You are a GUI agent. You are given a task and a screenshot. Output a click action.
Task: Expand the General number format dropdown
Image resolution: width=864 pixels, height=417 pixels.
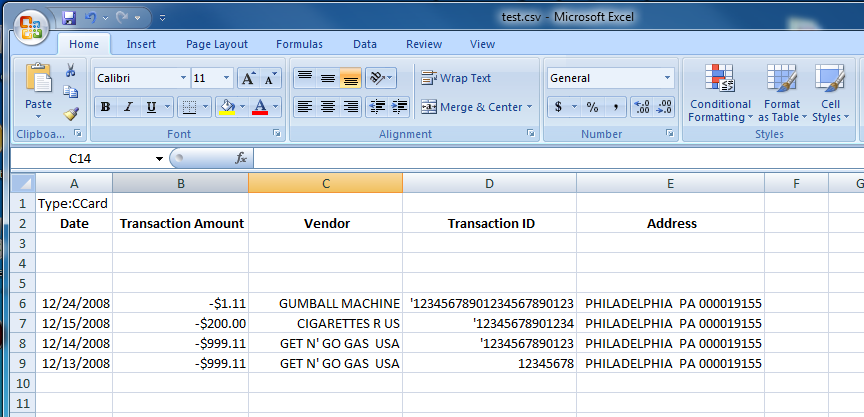pyautogui.click(x=667, y=78)
